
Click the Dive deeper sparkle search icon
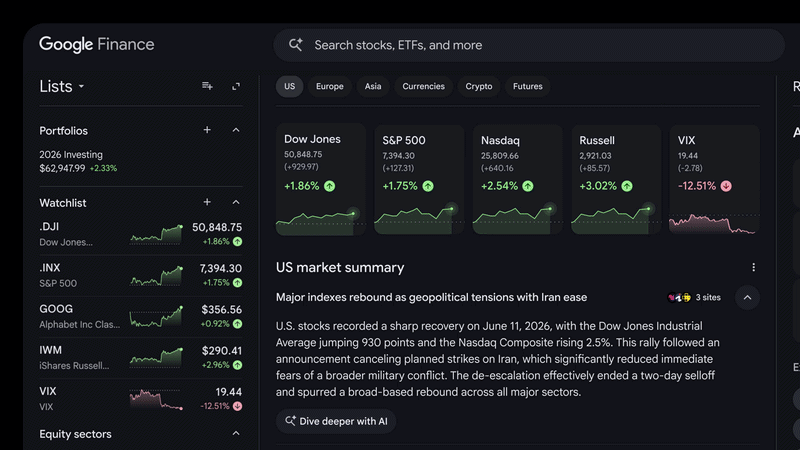[290, 421]
